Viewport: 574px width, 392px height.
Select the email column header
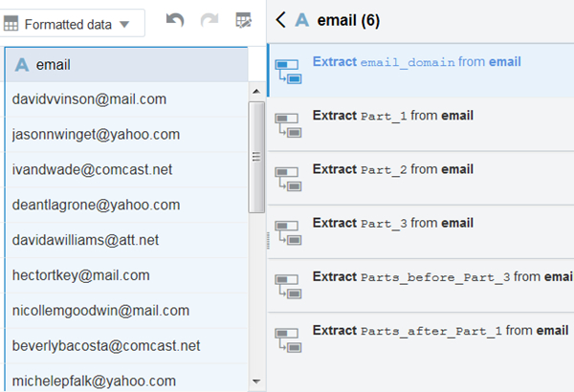coord(124,65)
